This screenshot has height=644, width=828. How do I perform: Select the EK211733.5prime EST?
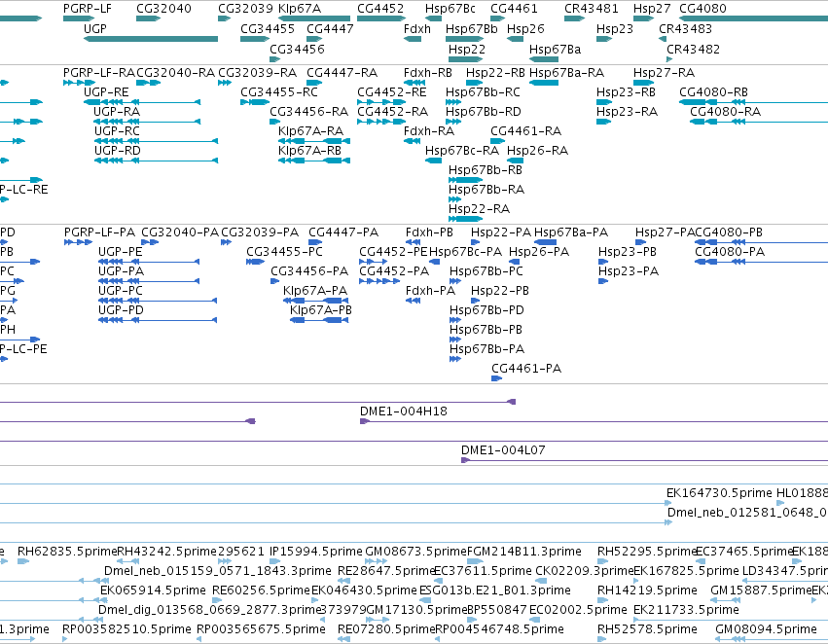pos(731,620)
